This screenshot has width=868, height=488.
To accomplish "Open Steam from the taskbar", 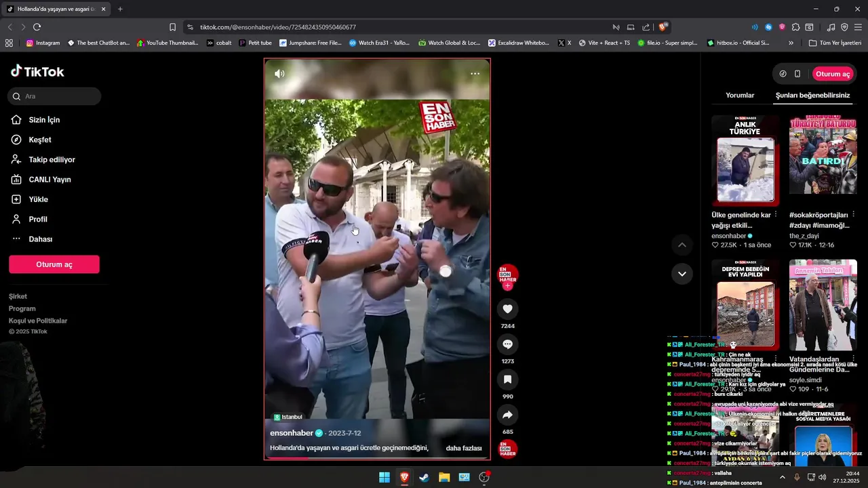I will (x=424, y=477).
